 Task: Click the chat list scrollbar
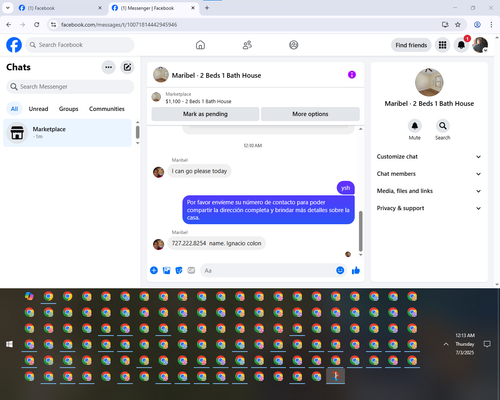click(x=137, y=132)
